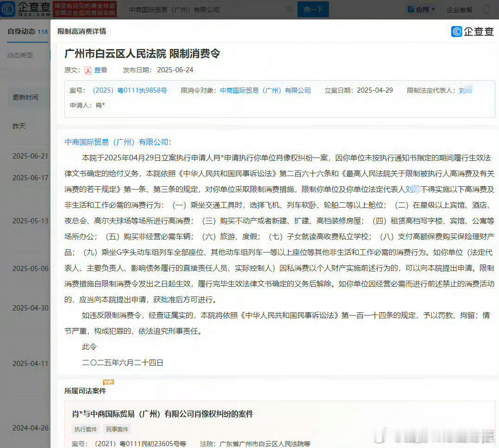Click the 查一下 search button

click(313, 10)
